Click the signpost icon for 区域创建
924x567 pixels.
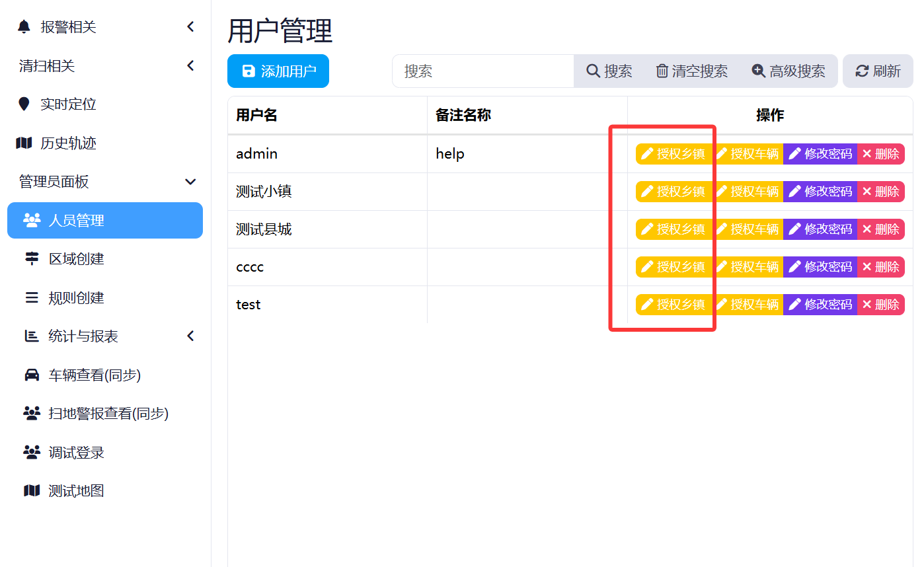(32, 259)
